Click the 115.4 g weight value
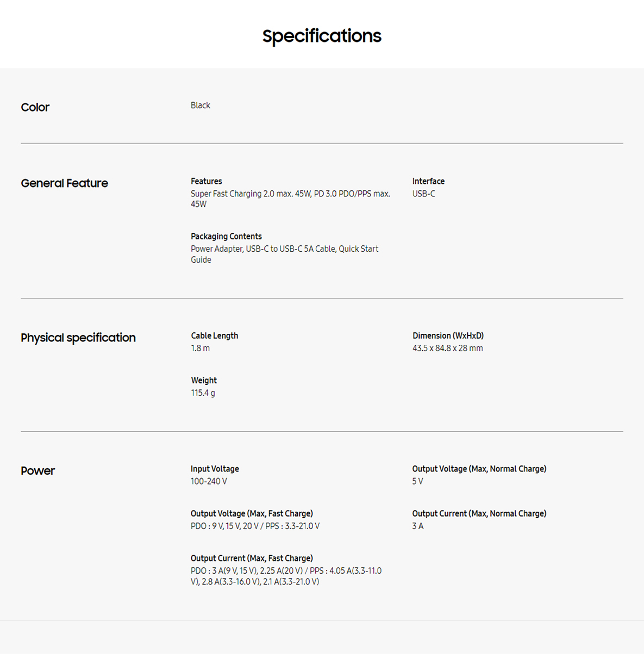Screen dimensions: 644x658 [203, 393]
